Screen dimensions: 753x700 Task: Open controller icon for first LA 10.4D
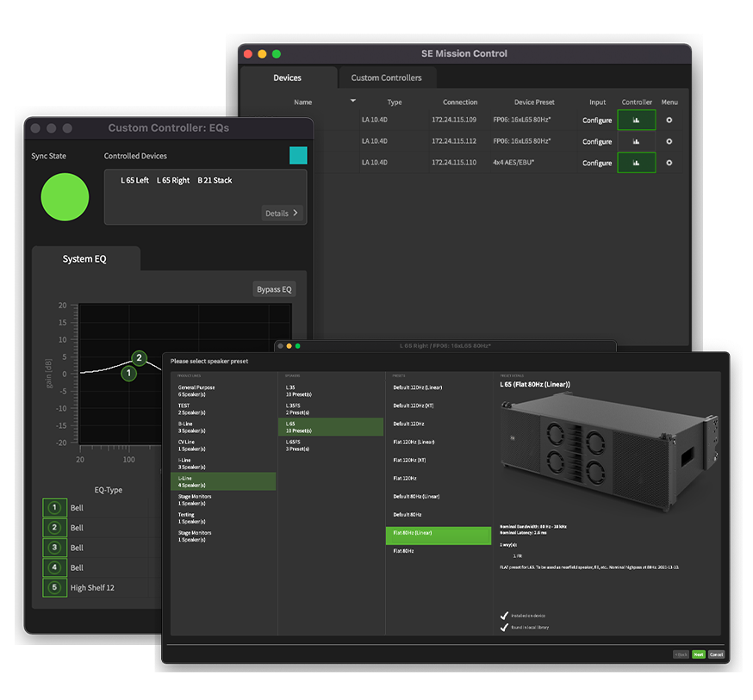[x=636, y=120]
